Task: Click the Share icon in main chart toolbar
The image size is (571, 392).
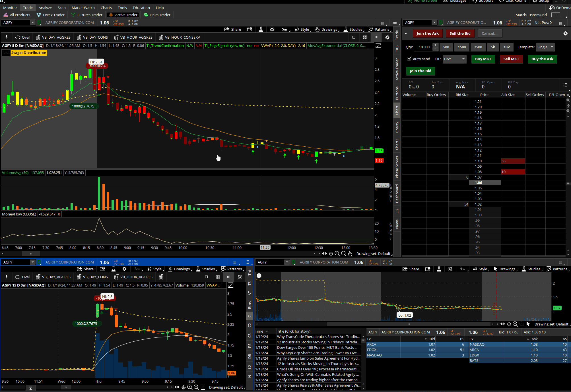Action: [227, 29]
